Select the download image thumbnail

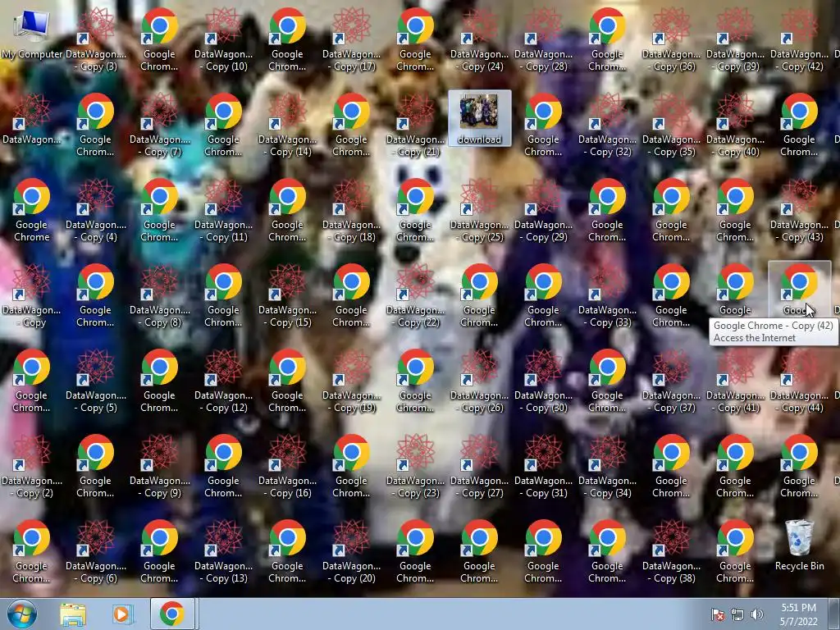pyautogui.click(x=479, y=118)
